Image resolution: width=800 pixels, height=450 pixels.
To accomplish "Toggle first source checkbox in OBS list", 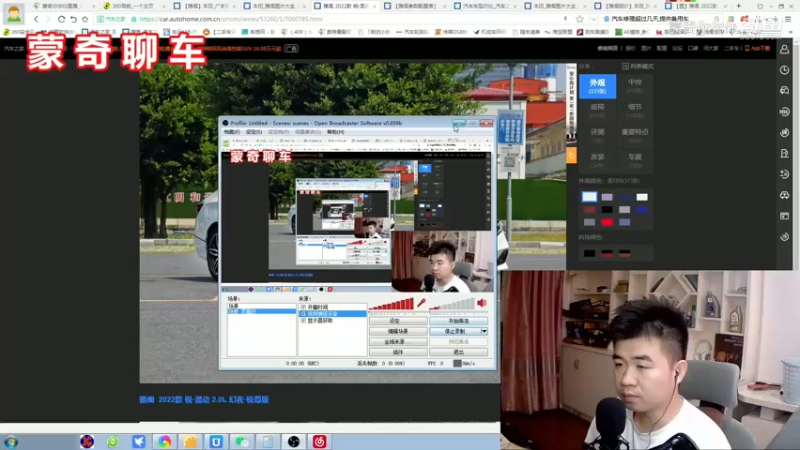I will click(x=303, y=307).
